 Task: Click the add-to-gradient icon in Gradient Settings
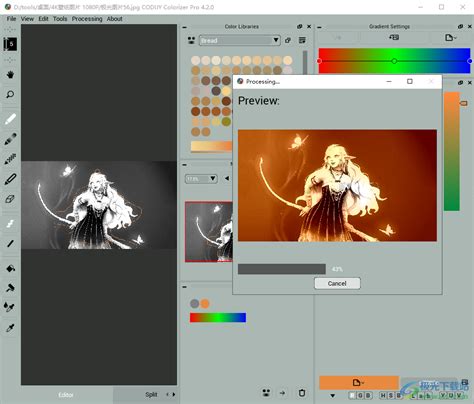click(x=394, y=37)
